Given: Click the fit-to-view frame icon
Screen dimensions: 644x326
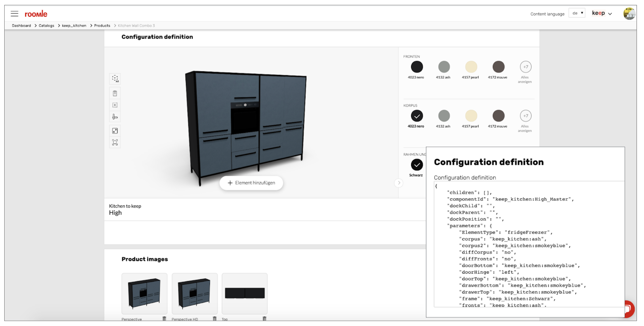Looking at the screenshot, I should coord(115,142).
